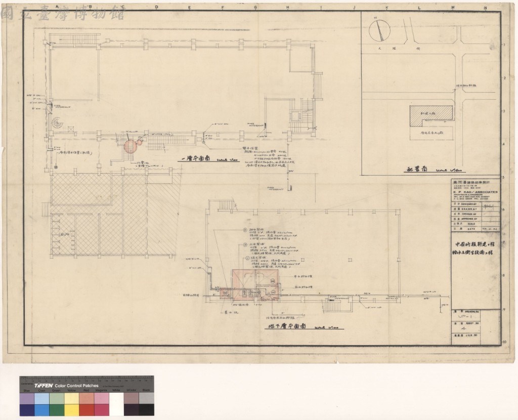Click the "Magenta" label on the color card

pyautogui.click(x=101, y=390)
